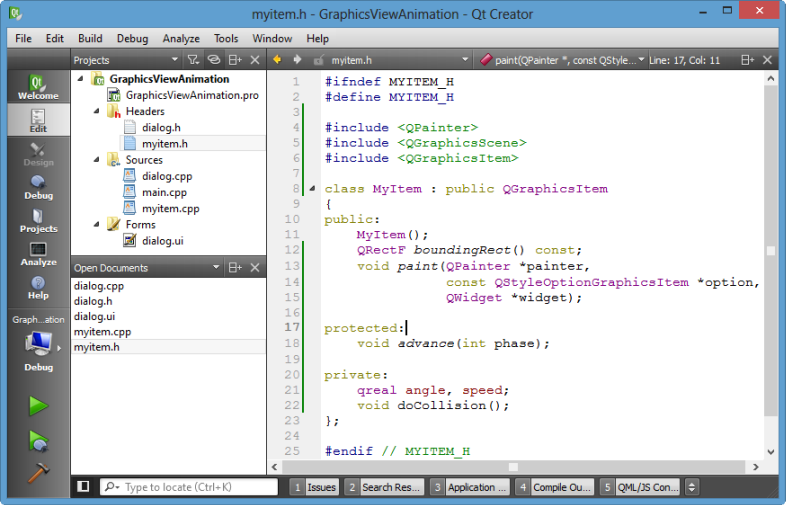This screenshot has width=786, height=505.
Task: Click the file lock icon beside myitem.h
Action: (318, 60)
